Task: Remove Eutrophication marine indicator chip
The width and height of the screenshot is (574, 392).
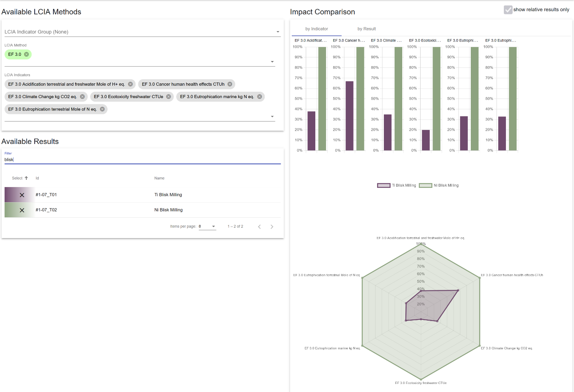Action: click(x=259, y=97)
